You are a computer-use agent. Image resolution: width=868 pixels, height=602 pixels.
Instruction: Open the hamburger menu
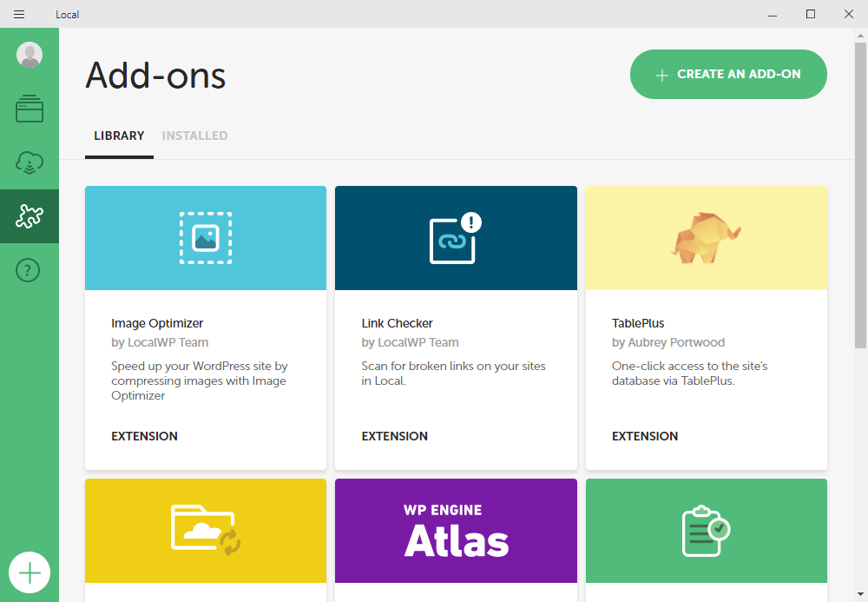[19, 14]
